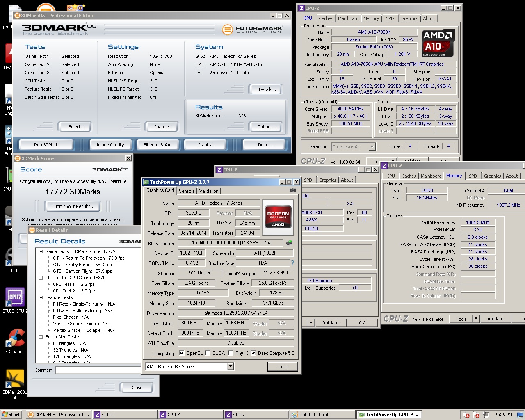The image size is (525, 420).
Task: Open the CPU-Z memory window Tools dropdown arrow
Action: pyautogui.click(x=476, y=319)
